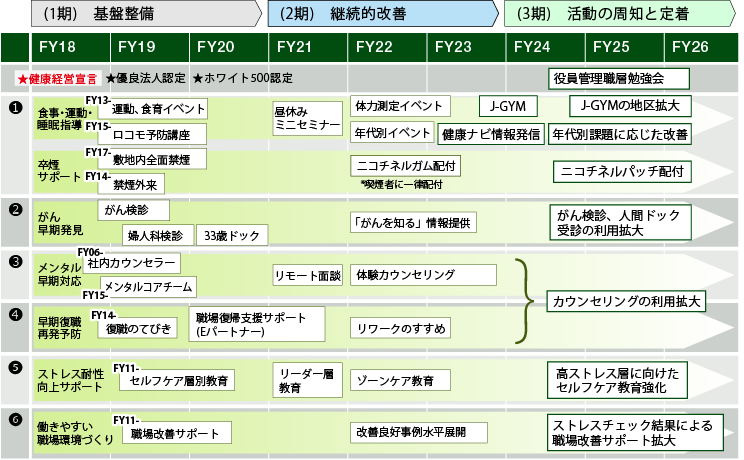The image size is (744, 460).
Task: Select the カウンセリングの利用拡大 box
Action: tap(625, 300)
